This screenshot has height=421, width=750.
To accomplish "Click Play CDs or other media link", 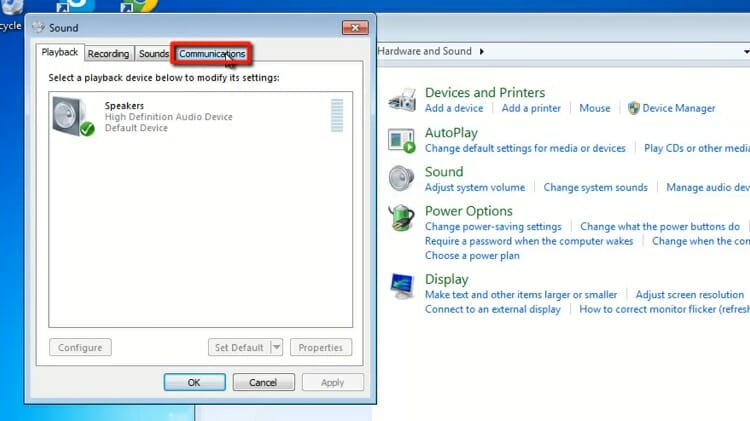I will click(x=697, y=148).
